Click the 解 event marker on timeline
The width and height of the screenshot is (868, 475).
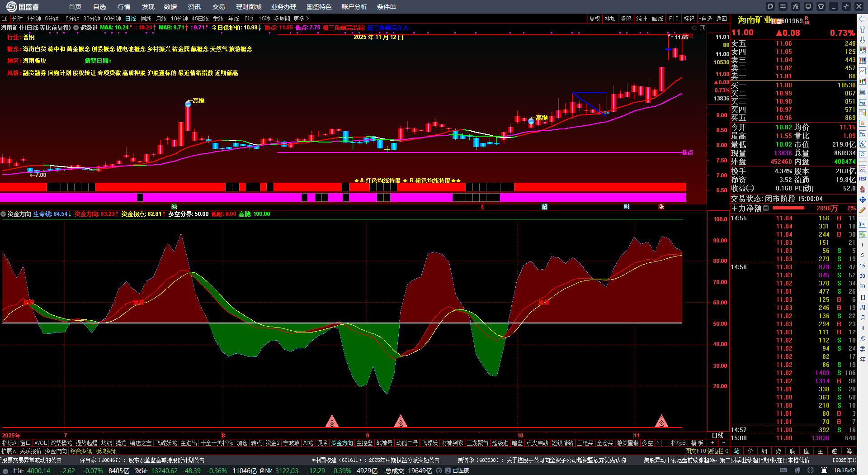coord(544,207)
